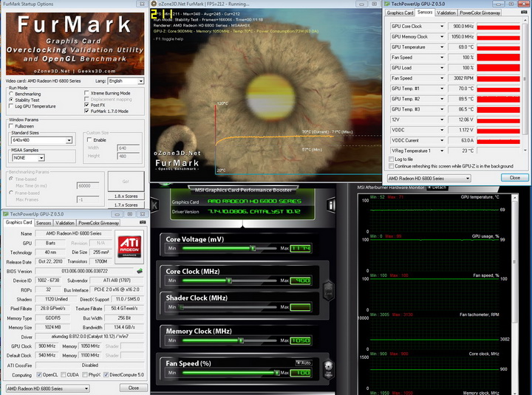Toggle the FurMark 1.7.0 Mode checkbox
The width and height of the screenshot is (532, 395).
[86, 111]
